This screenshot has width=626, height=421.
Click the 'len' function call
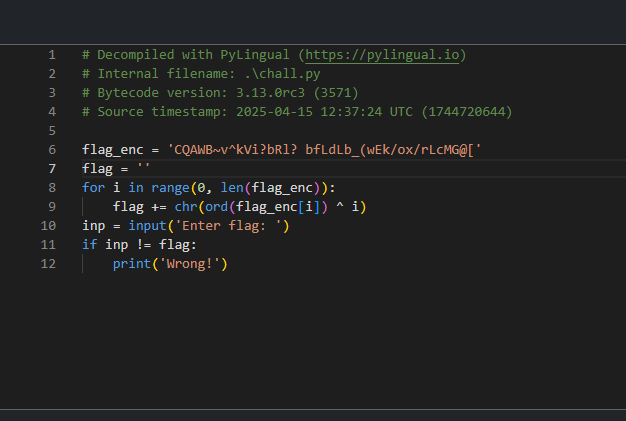click(x=232, y=188)
